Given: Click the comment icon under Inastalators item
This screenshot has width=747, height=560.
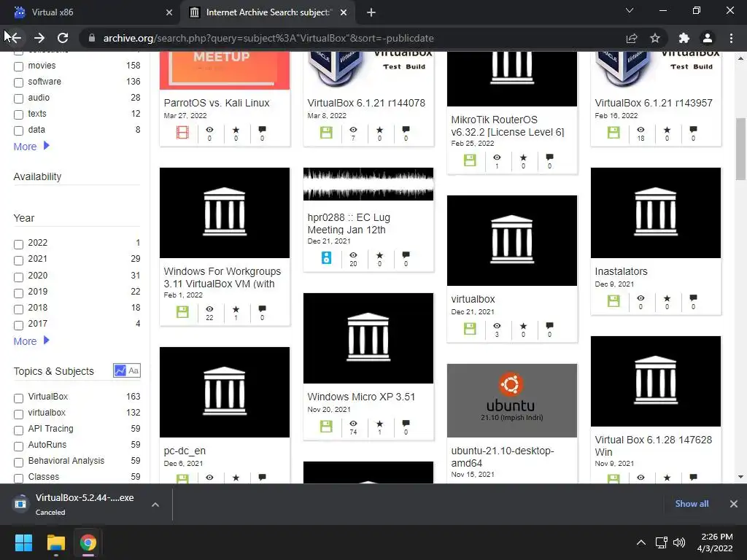Looking at the screenshot, I should (x=693, y=297).
